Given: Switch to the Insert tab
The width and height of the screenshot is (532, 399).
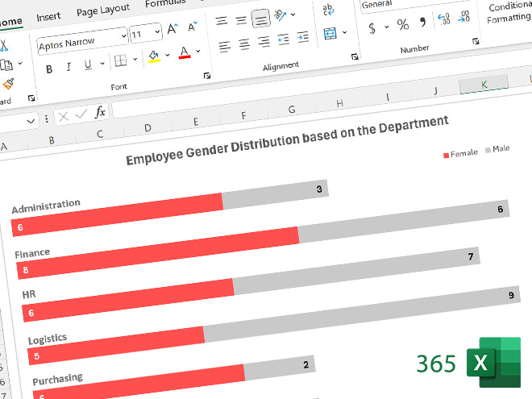Looking at the screenshot, I should [48, 16].
